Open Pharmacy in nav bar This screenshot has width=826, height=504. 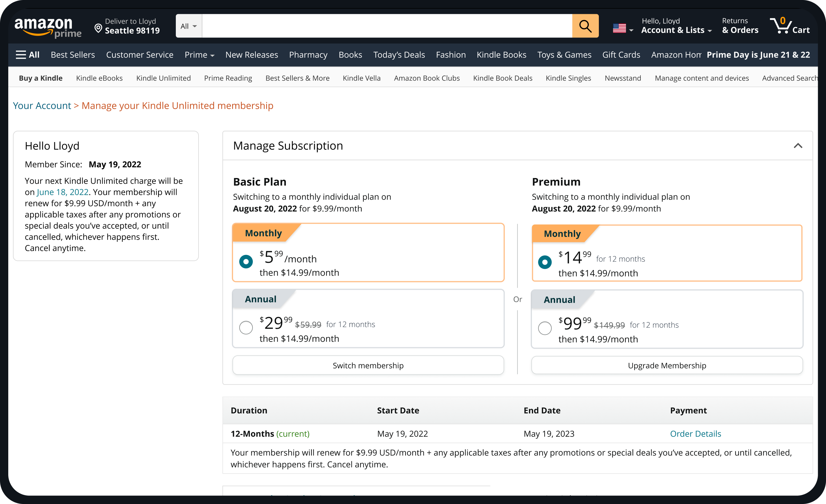(308, 55)
